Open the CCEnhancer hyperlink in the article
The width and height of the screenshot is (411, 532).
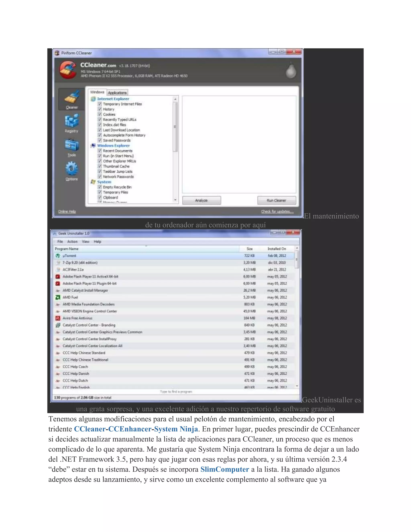coord(130,429)
